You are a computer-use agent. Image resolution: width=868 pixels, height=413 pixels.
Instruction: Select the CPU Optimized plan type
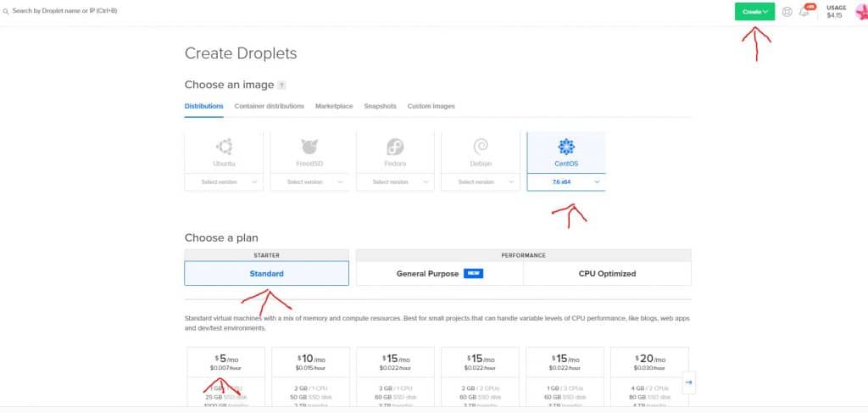[x=607, y=273]
